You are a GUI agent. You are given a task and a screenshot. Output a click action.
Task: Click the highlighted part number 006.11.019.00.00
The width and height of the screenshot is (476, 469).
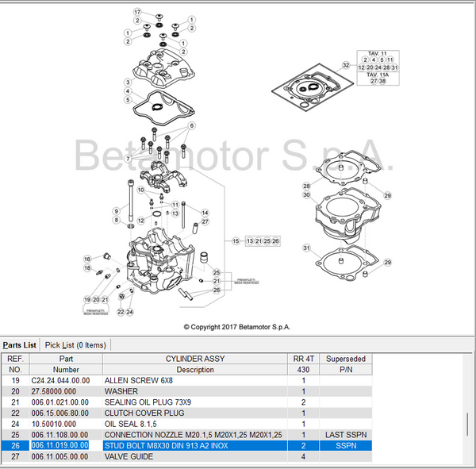59,445
